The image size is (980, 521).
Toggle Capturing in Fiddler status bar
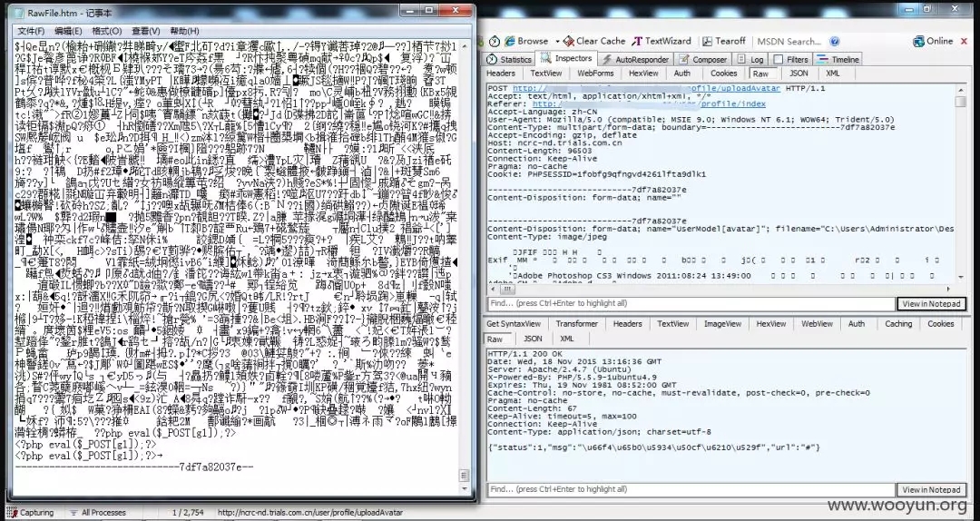[30, 513]
